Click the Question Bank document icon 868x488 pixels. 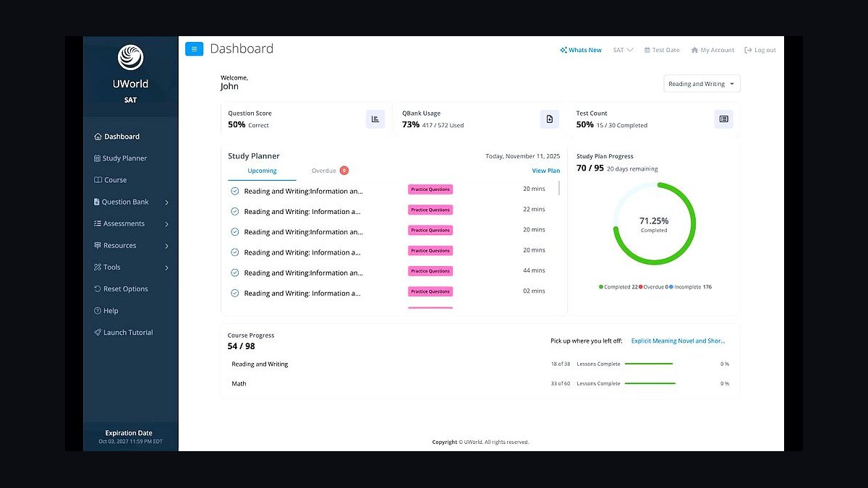point(97,202)
